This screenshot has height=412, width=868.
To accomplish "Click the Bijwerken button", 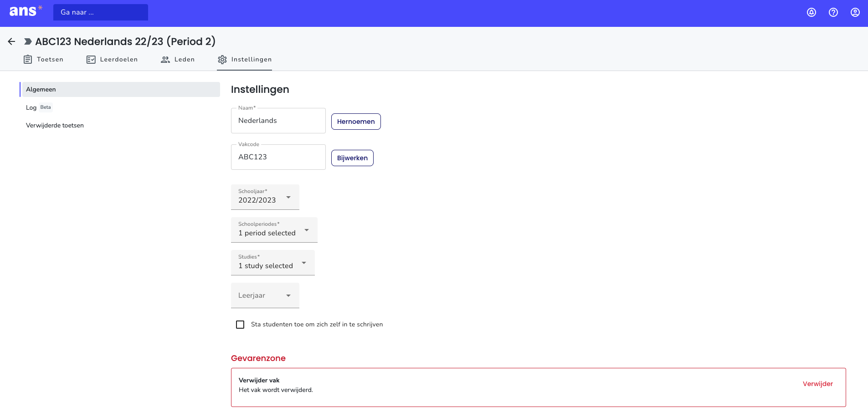I will [x=352, y=158].
